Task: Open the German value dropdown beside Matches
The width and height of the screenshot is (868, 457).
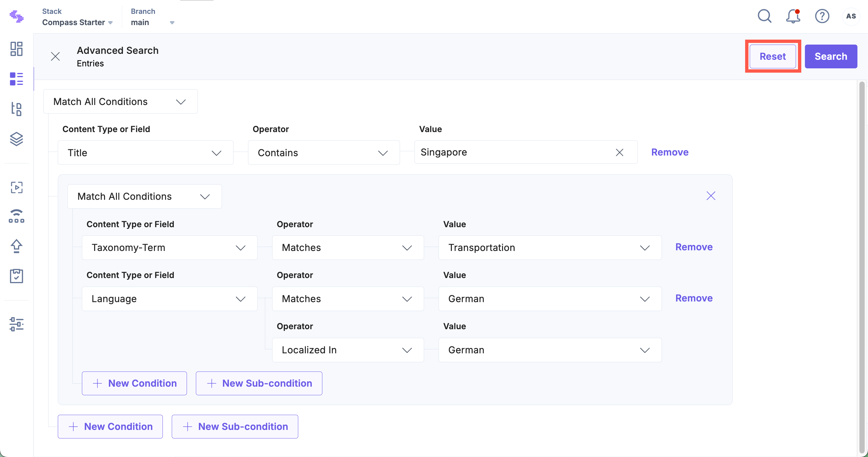Action: pyautogui.click(x=550, y=299)
